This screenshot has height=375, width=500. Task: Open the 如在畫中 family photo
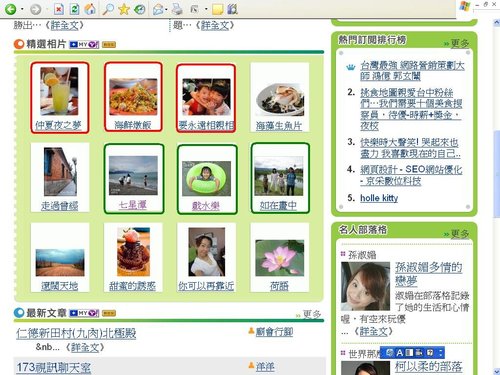click(279, 176)
